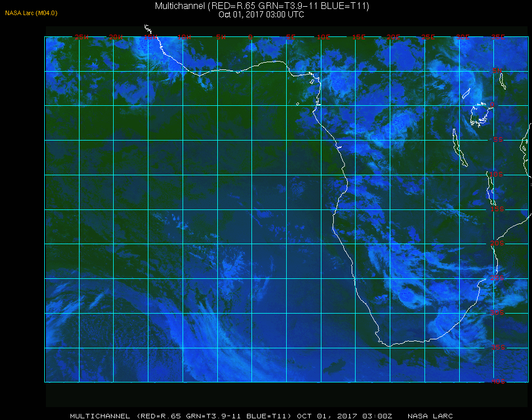The height and width of the screenshot is (420, 532).
Task: Click the 20W longitude label
Action: pos(116,37)
